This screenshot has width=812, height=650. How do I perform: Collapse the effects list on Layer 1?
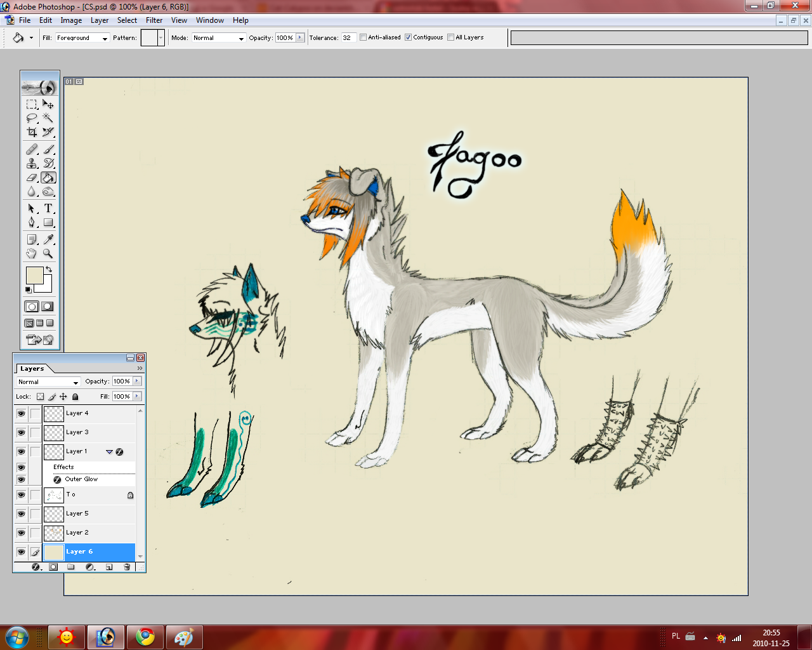[108, 451]
